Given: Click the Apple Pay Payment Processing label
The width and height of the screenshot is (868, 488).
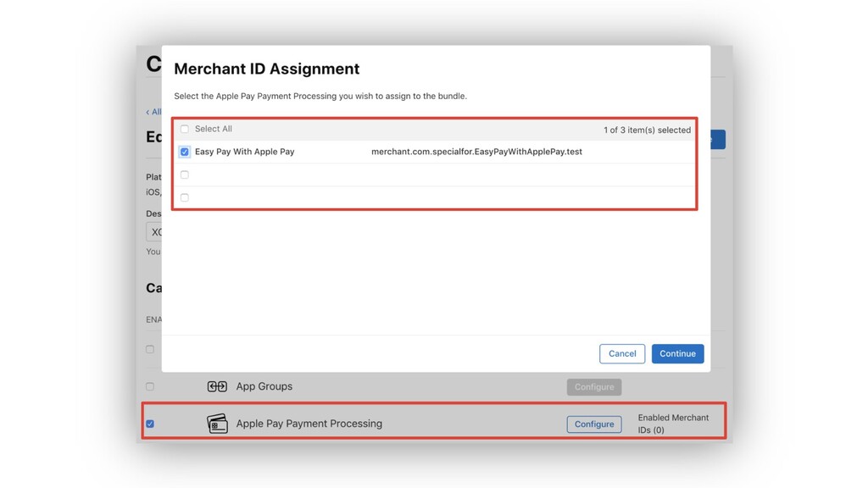Looking at the screenshot, I should 309,424.
